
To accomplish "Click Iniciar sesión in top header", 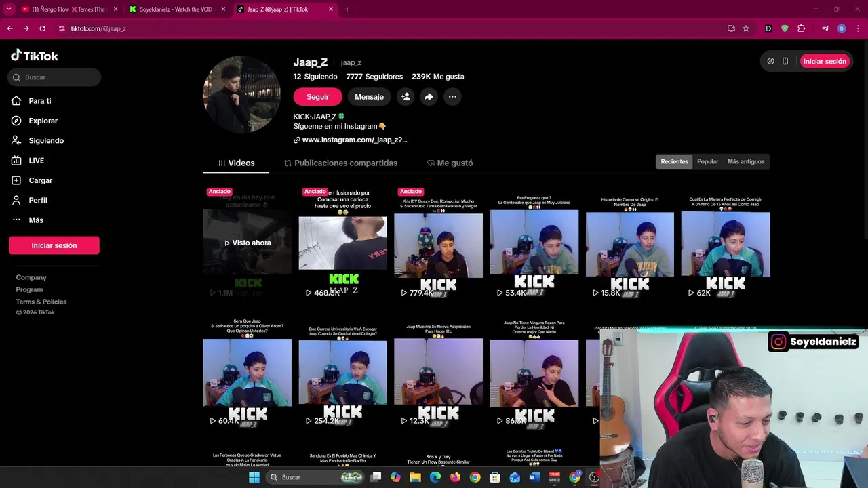I will pyautogui.click(x=825, y=61).
